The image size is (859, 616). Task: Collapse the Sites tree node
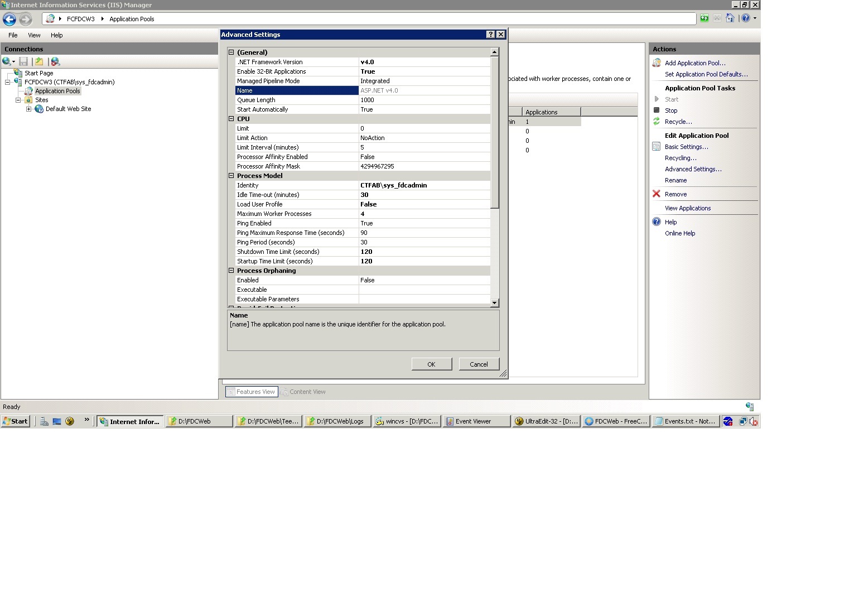(18, 100)
